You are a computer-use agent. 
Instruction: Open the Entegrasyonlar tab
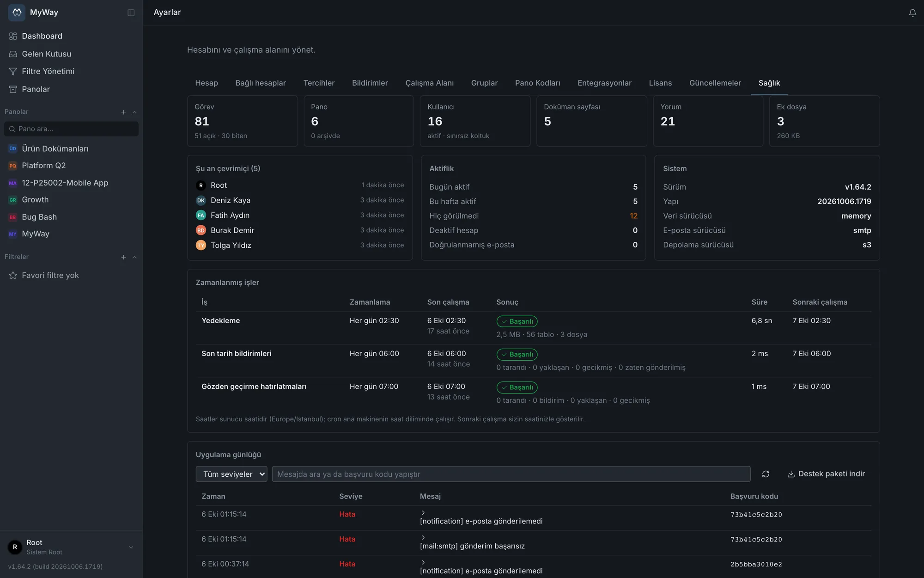(x=604, y=83)
